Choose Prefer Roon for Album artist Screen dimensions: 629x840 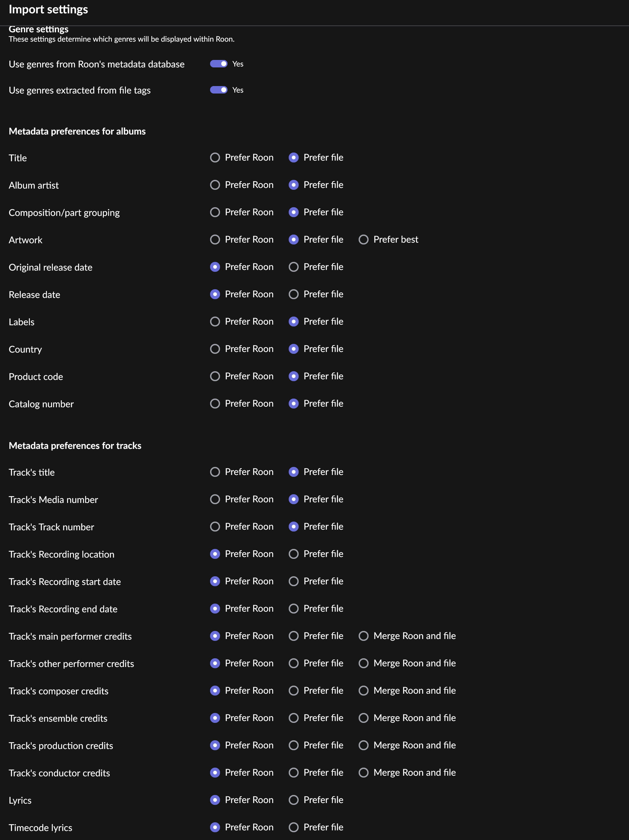click(x=215, y=185)
